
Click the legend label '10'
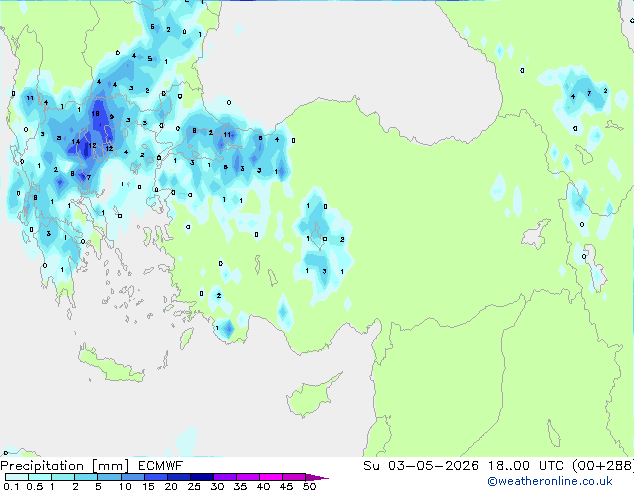point(125,486)
